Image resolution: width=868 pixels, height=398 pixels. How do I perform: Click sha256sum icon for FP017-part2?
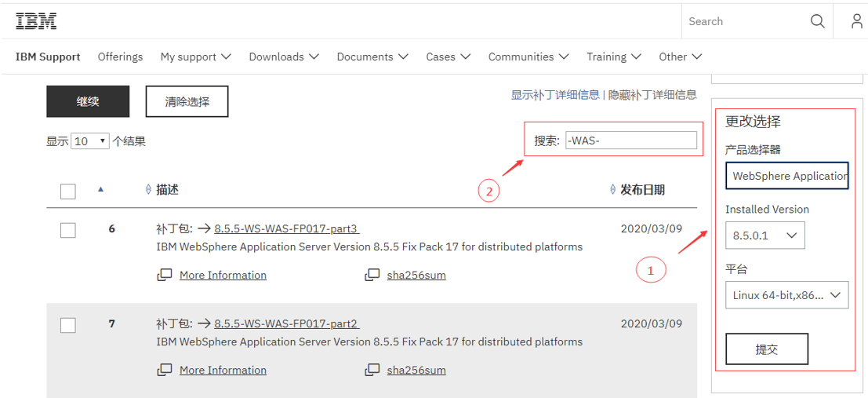(x=372, y=370)
